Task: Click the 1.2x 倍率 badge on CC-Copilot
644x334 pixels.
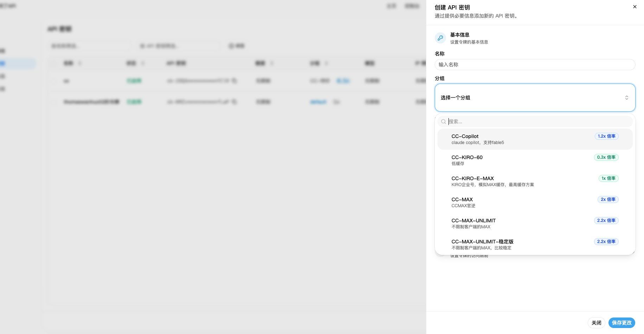Action: coord(606,136)
